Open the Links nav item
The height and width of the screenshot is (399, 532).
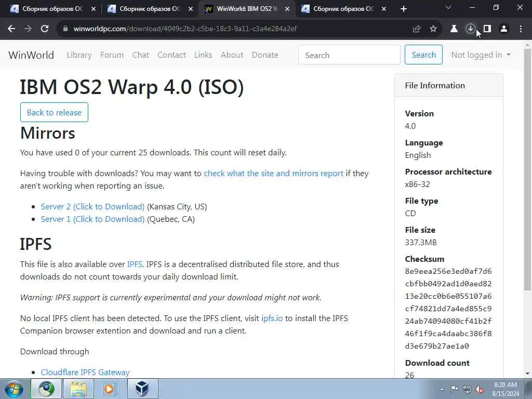203,55
